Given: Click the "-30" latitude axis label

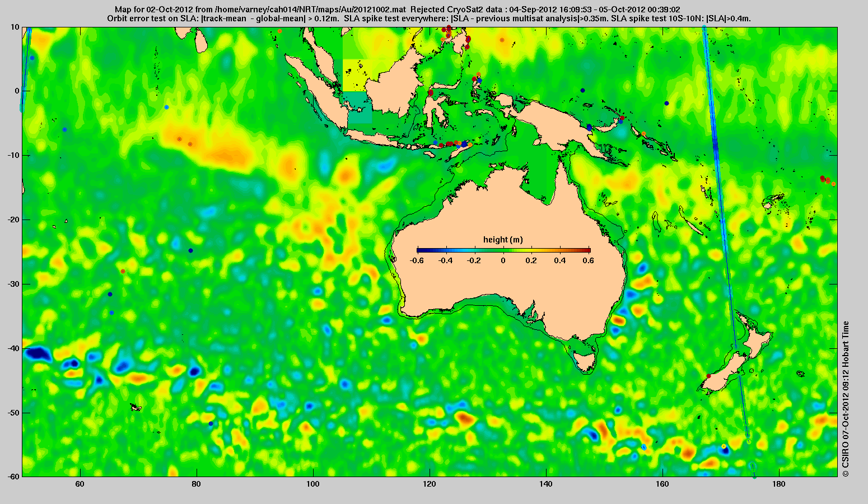Looking at the screenshot, I should pyautogui.click(x=13, y=284).
